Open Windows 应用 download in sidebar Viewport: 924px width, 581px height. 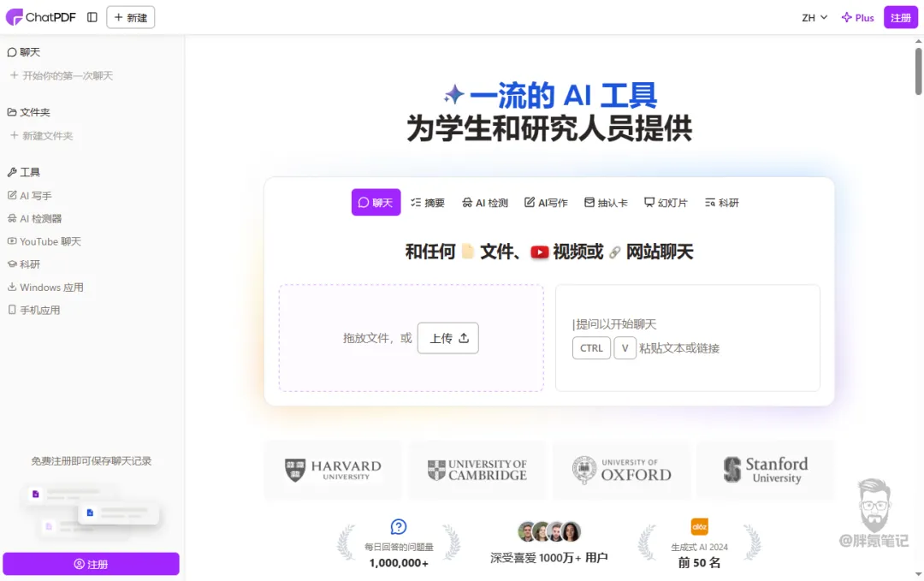click(x=45, y=287)
